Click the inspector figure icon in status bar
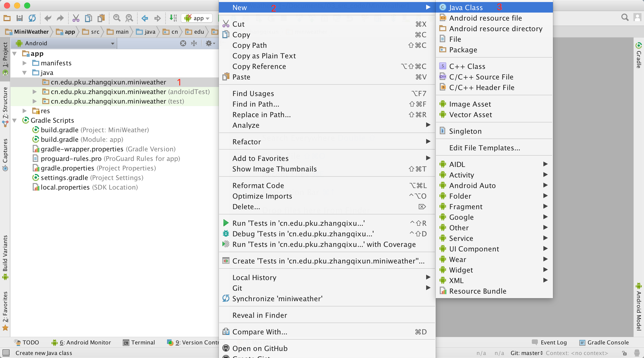644x358 pixels. (x=637, y=353)
